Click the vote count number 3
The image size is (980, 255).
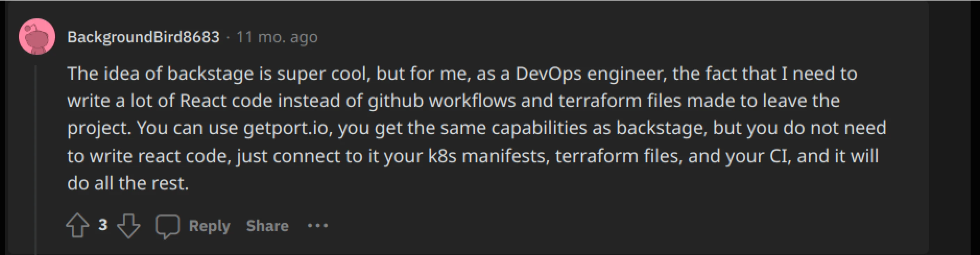(103, 225)
